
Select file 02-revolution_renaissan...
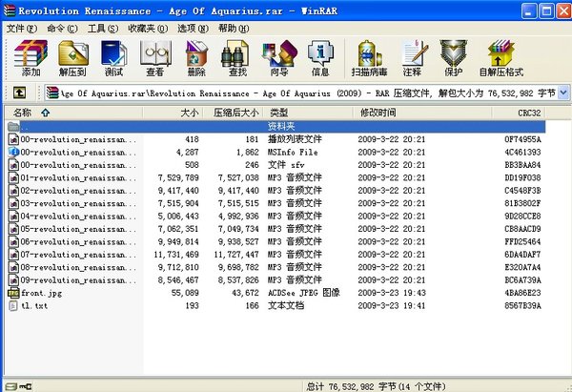(x=78, y=191)
